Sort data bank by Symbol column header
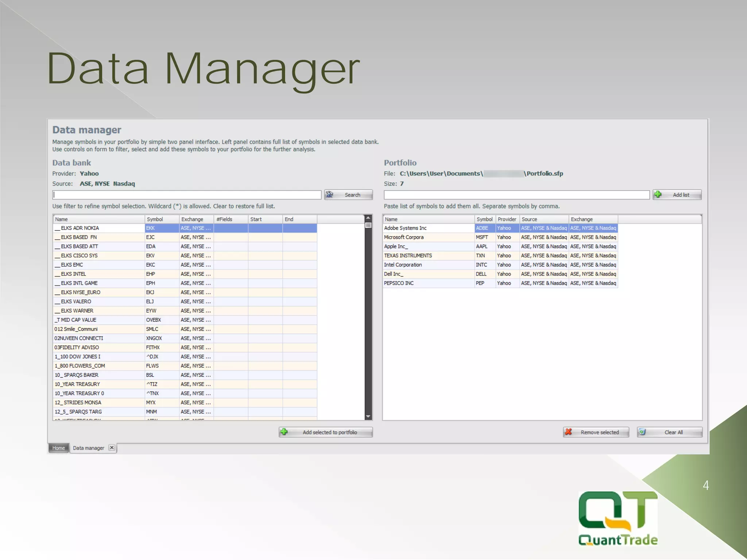Image resolution: width=747 pixels, height=560 pixels. coord(162,219)
